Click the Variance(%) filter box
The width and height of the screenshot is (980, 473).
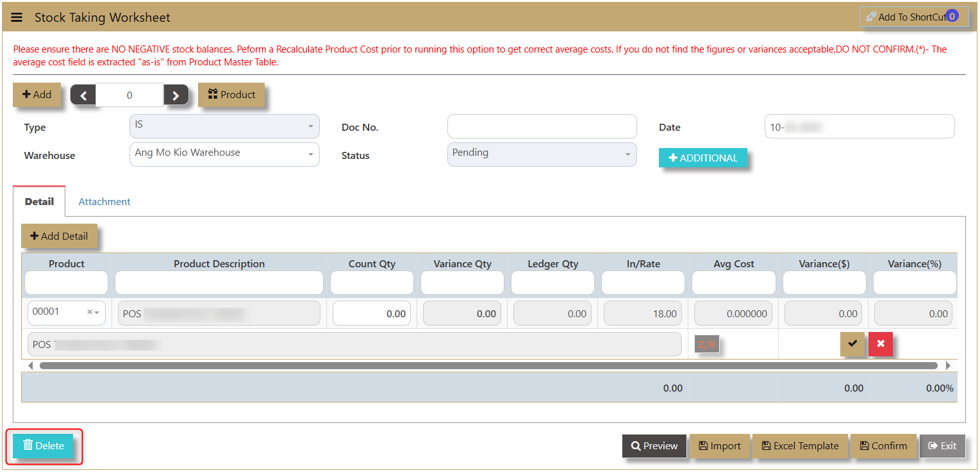click(915, 283)
